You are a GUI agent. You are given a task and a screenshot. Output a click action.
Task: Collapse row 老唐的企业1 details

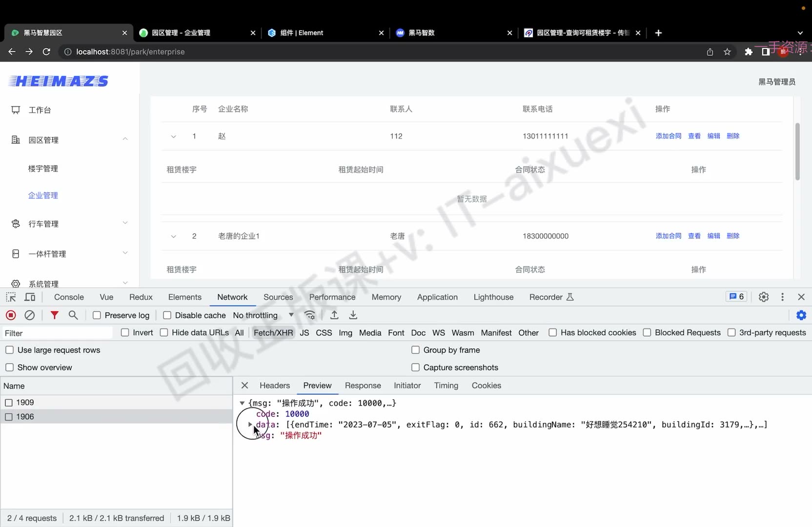click(173, 236)
